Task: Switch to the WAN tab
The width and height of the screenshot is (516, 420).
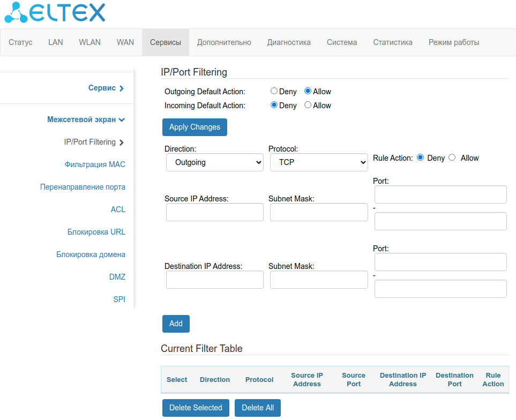Action: (125, 42)
